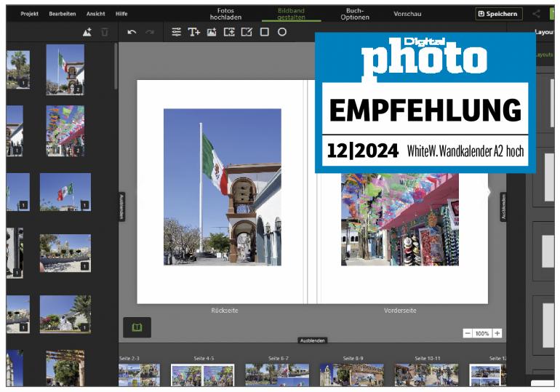This screenshot has height=392, width=560.
Task: Click the zoom in plus button
Action: (x=497, y=333)
